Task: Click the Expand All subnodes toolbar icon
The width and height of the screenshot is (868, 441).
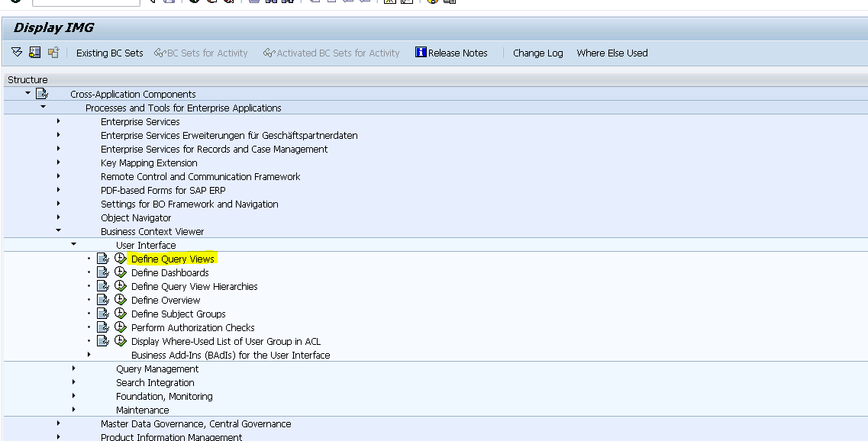Action: 17,53
